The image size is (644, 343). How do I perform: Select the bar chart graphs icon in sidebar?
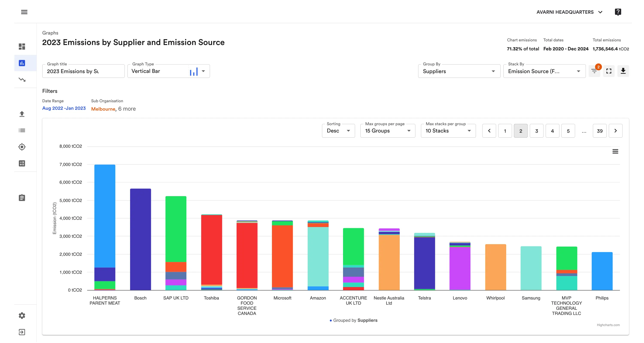22,63
